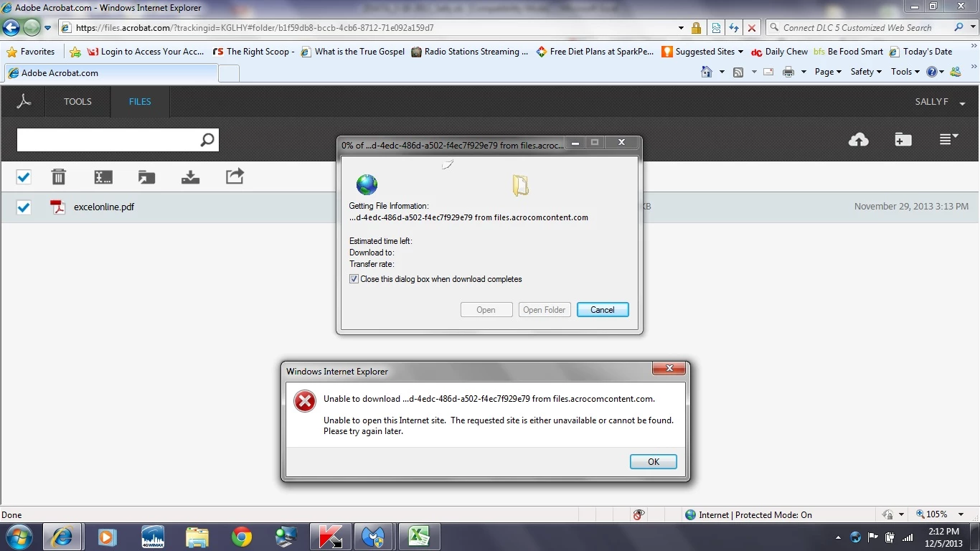Click the IE Home icon
This screenshot has width=980, height=551.
point(707,72)
